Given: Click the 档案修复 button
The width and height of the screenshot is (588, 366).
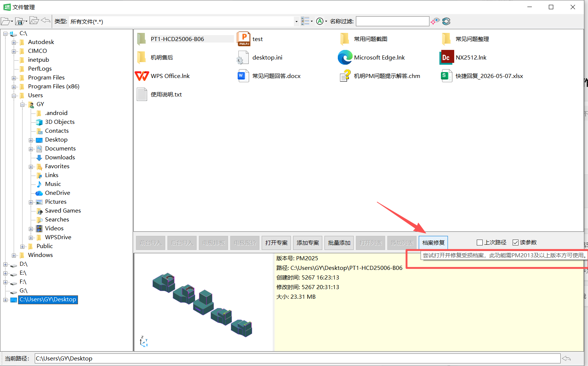Looking at the screenshot, I should coord(433,243).
